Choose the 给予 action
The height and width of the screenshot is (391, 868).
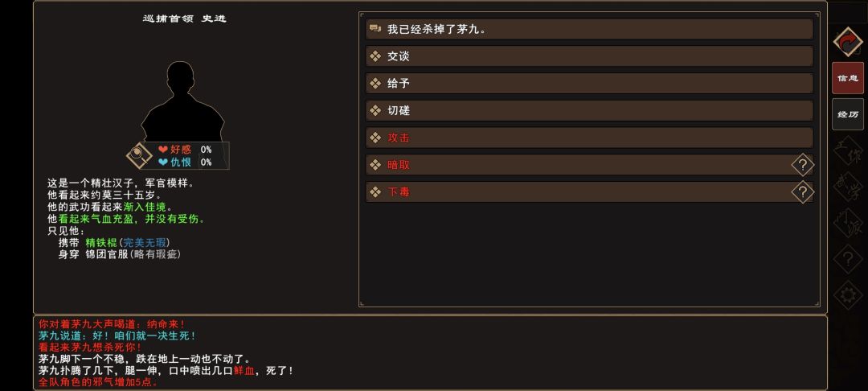pos(589,84)
